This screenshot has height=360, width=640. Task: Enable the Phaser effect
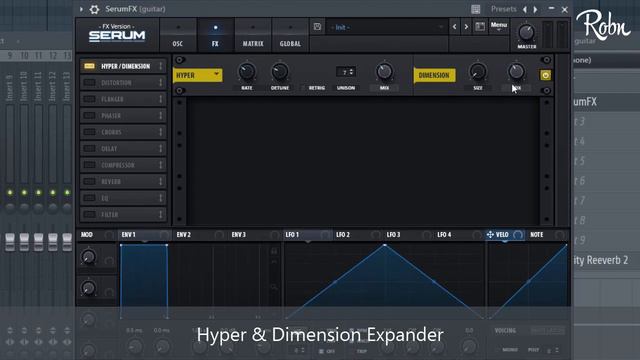point(89,116)
